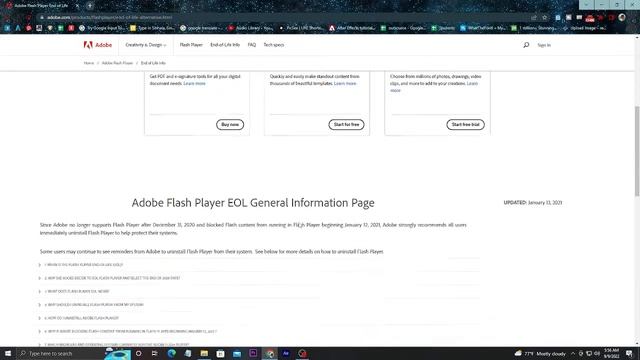Click the share icon in the address bar
The height and width of the screenshot is (360, 640).
(533, 18)
